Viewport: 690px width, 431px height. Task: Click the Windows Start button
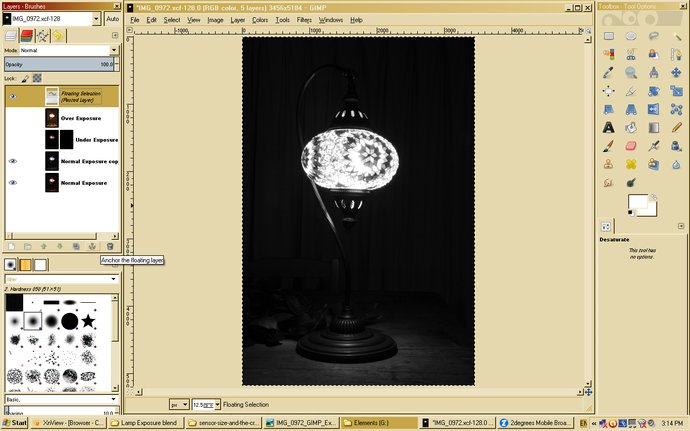coord(15,423)
